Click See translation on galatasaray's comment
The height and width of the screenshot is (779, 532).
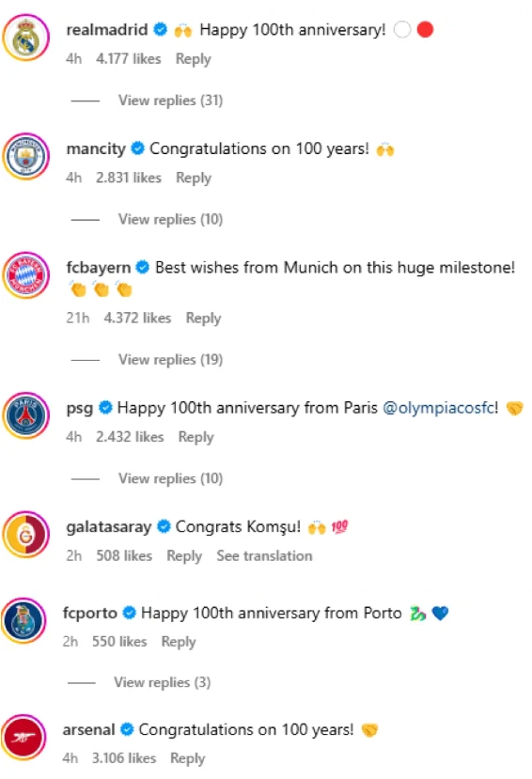(x=264, y=555)
